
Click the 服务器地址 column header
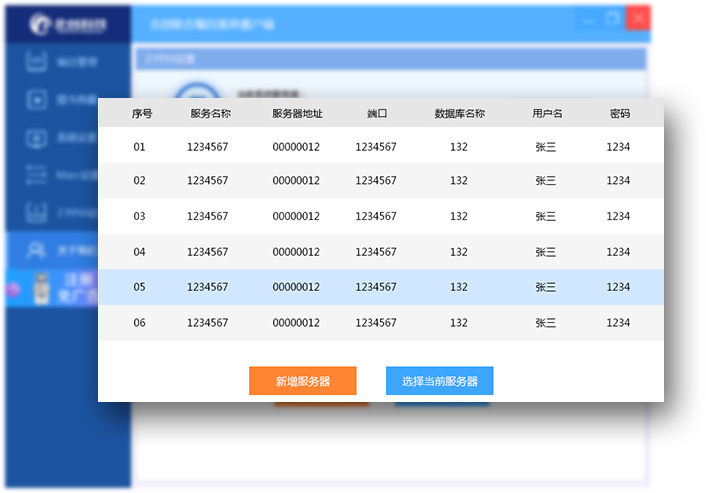click(x=297, y=114)
